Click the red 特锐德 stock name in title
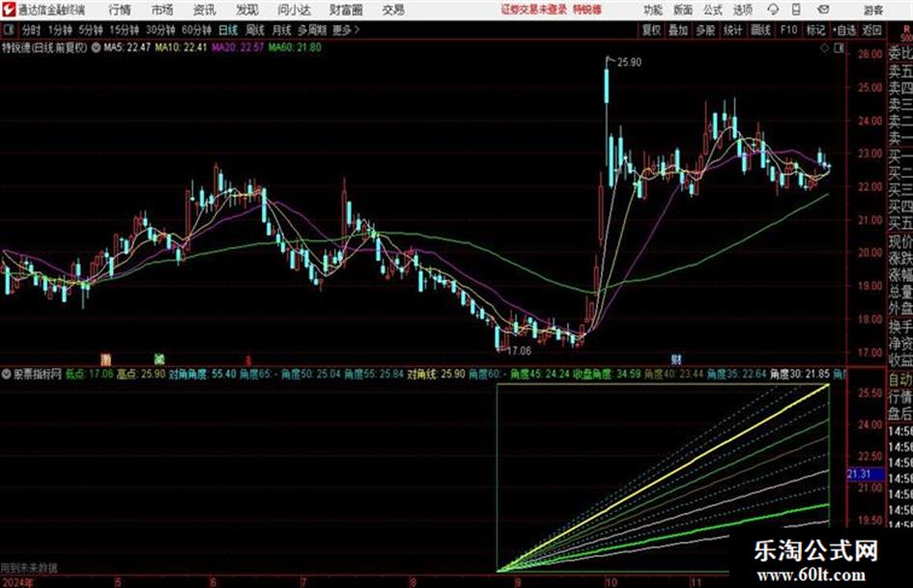The image size is (913, 588). tap(587, 10)
